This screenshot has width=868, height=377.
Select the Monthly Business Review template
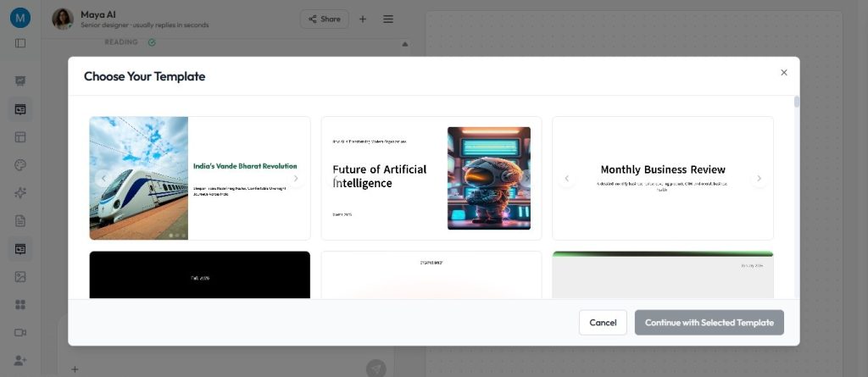[663, 178]
